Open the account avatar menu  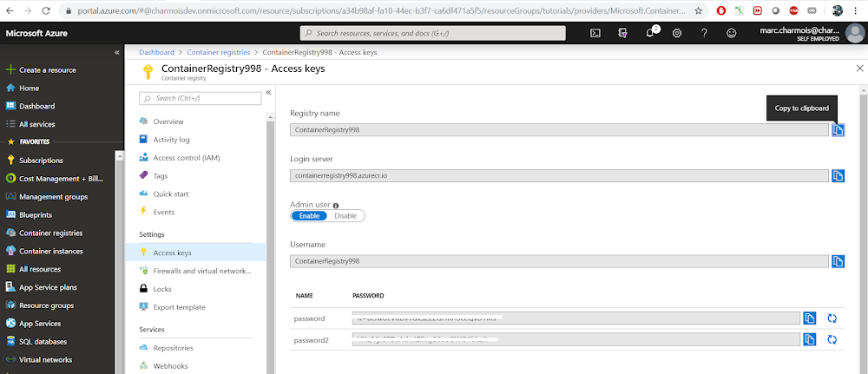click(855, 33)
